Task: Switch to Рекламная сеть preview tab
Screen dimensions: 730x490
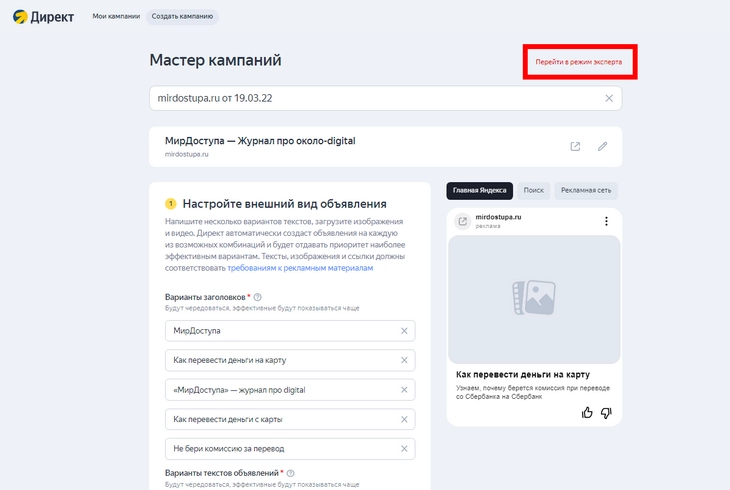Action: coord(586,191)
